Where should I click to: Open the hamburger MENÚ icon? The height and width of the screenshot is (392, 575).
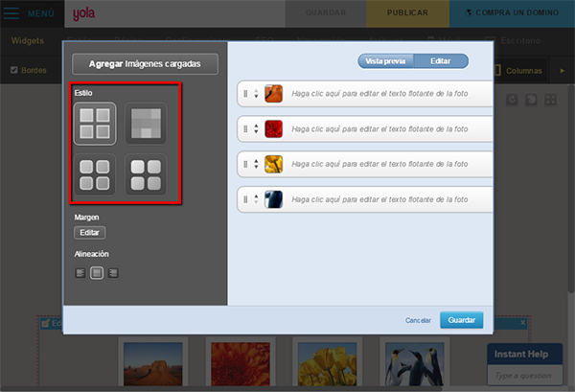click(11, 13)
